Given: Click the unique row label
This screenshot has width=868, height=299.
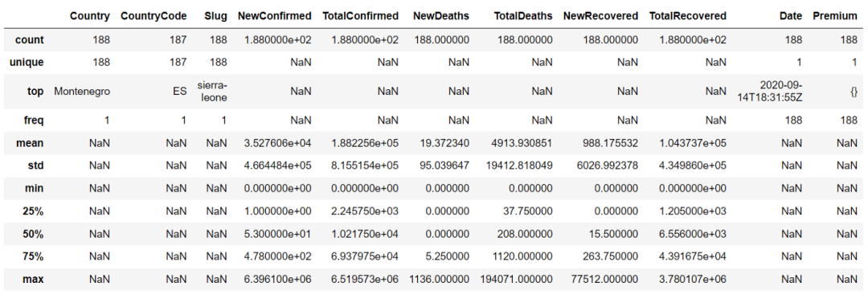Looking at the screenshot, I should click(27, 63).
